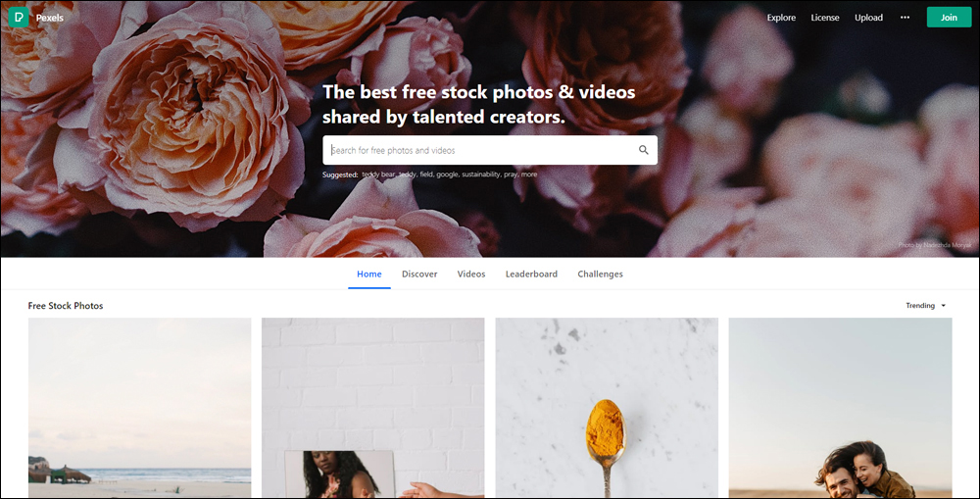Open the turmeric spoon photo thumbnail
The height and width of the screenshot is (499, 980).
point(607,408)
